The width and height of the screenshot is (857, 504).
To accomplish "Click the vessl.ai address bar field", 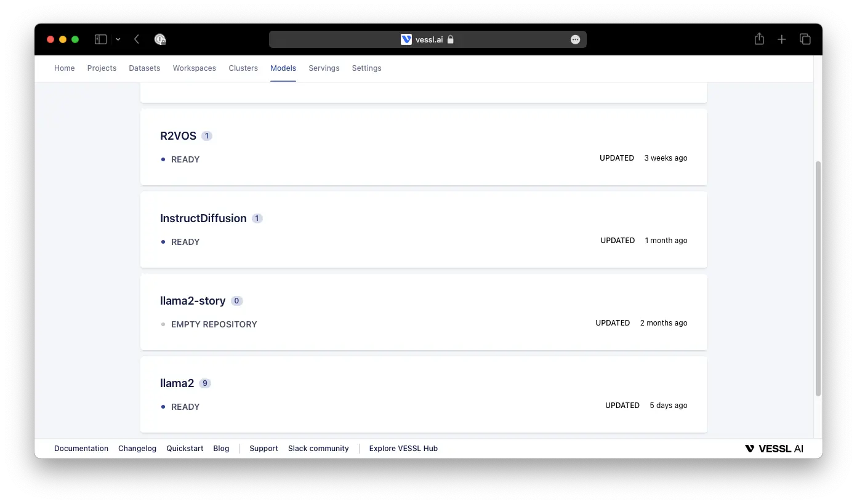I will 428,39.
